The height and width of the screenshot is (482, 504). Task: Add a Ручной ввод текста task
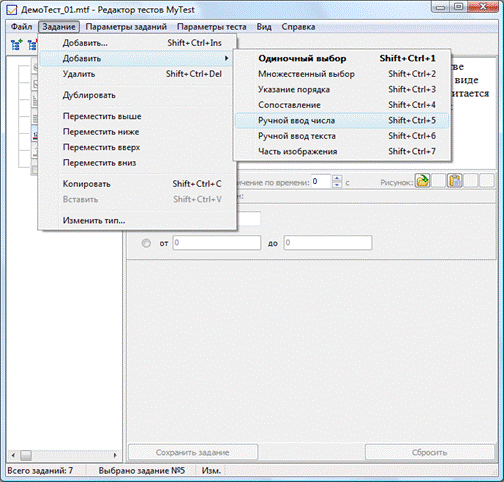click(342, 136)
